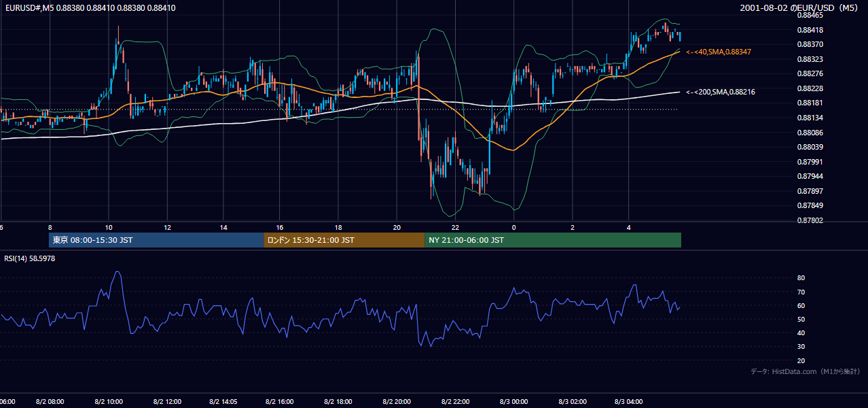Viewport: 868px width, 408px height.
Task: Click time label 8/2 16:00
Action: (281, 401)
